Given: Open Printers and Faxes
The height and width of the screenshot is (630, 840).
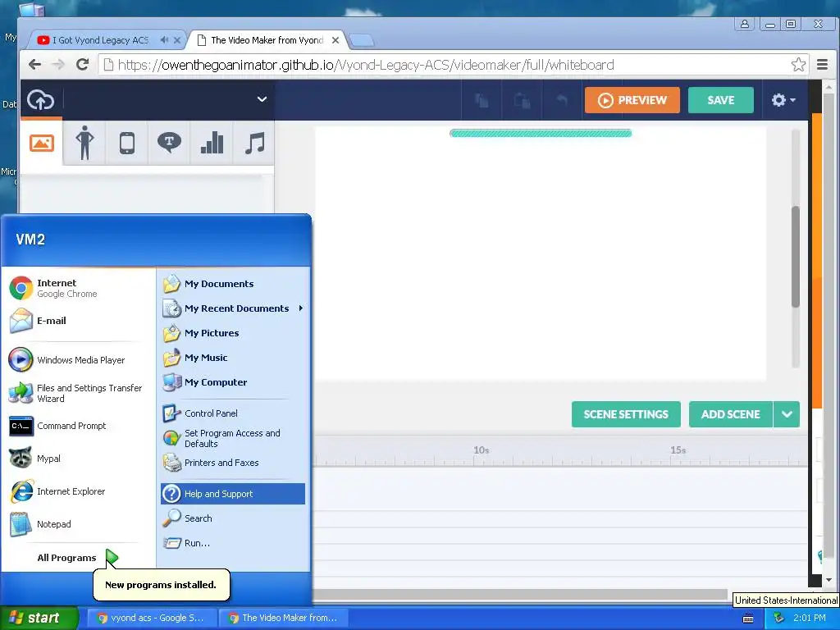Looking at the screenshot, I should pos(232,463).
